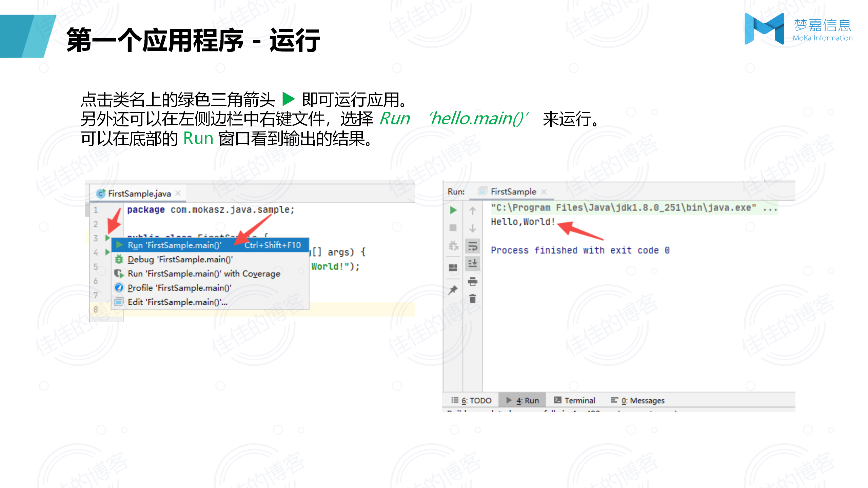Select Profile 'FirstSample.main()' menu entry
The height and width of the screenshot is (488, 868).
(210, 288)
